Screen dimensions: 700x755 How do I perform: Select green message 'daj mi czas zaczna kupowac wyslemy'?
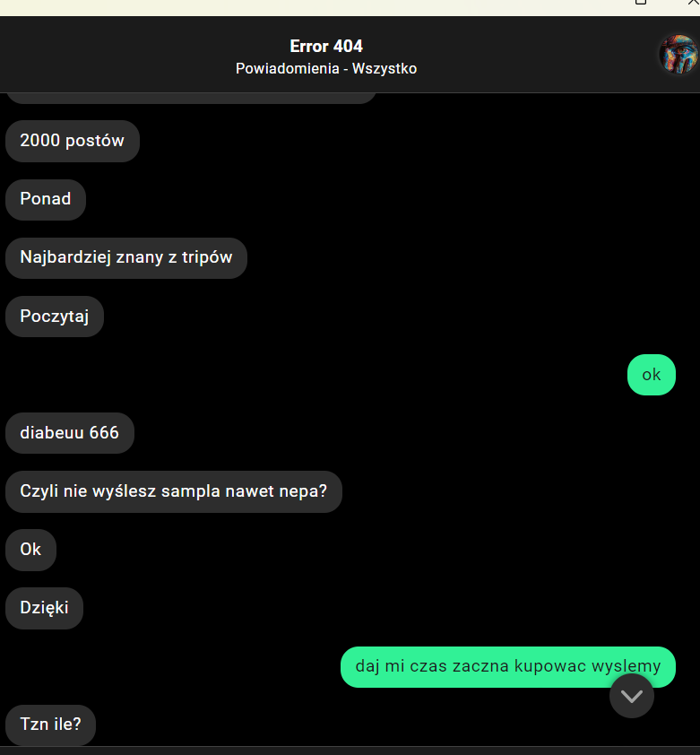pos(508,667)
